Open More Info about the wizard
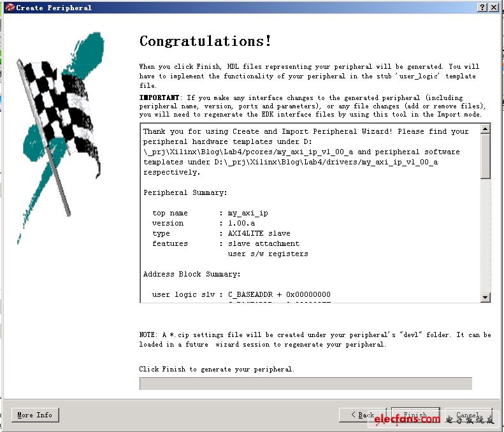The height and width of the screenshot is (432, 504). [35, 415]
